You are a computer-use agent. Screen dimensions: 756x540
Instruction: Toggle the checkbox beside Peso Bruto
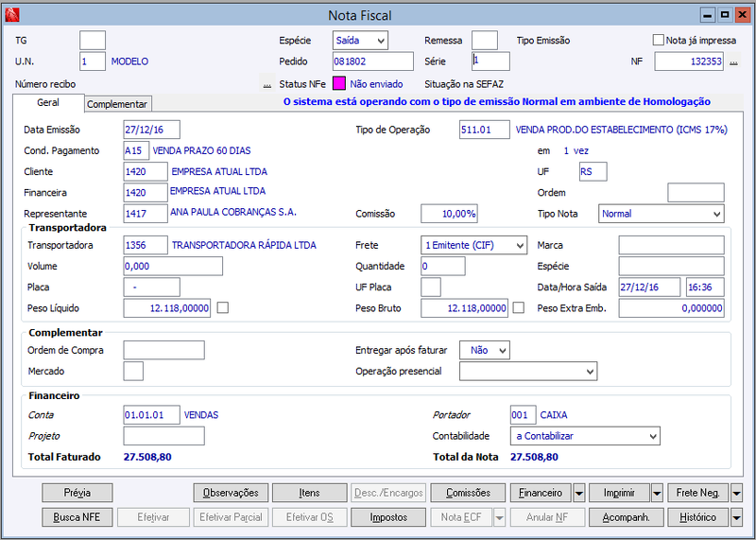pyautogui.click(x=518, y=307)
